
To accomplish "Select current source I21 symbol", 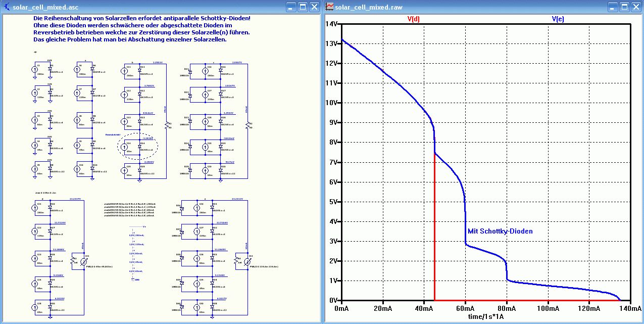I will (35, 209).
